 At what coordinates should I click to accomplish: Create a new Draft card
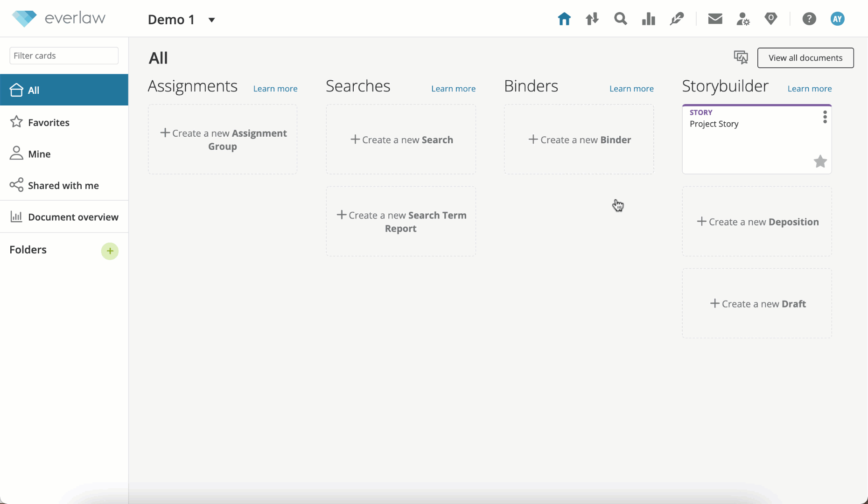[757, 303]
